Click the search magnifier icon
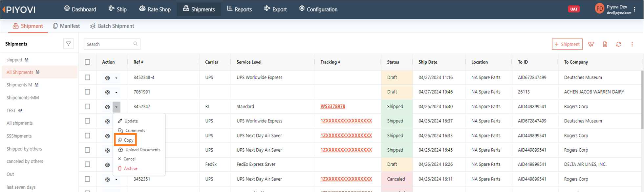The width and height of the screenshot is (644, 192). (x=135, y=44)
